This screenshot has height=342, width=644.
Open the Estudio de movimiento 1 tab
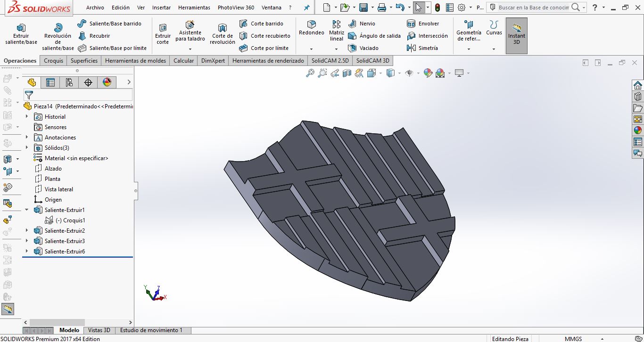[151, 330]
